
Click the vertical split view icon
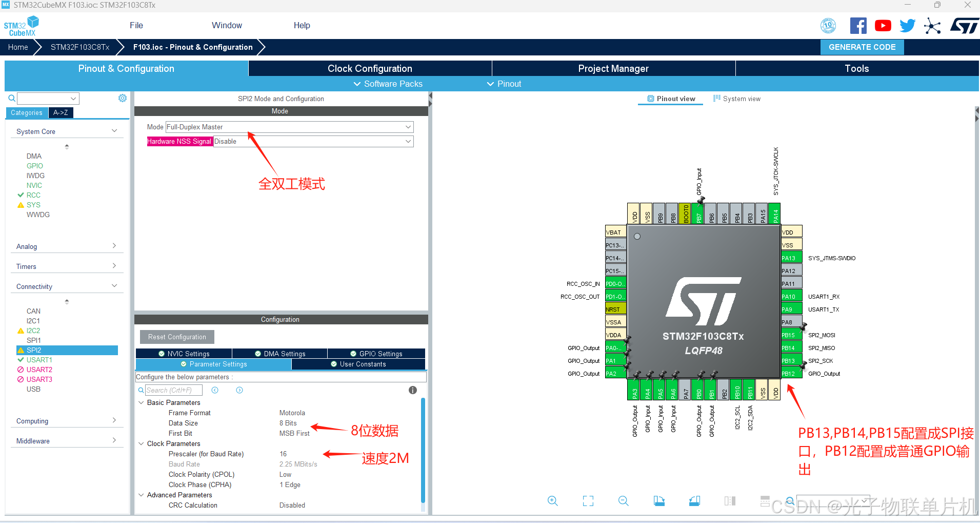click(x=730, y=501)
